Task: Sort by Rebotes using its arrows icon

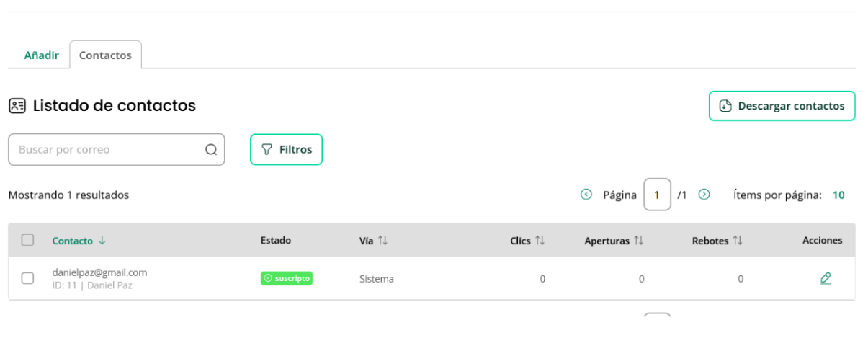Action: tap(737, 241)
